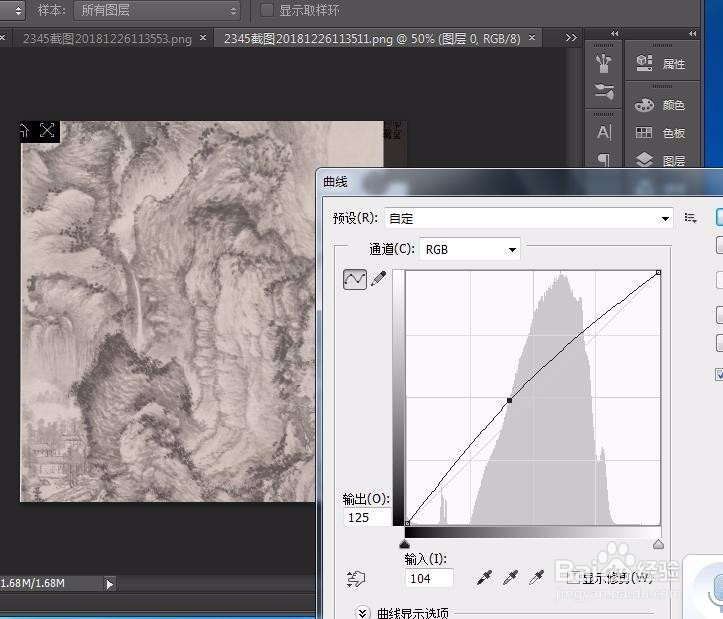This screenshot has height=619, width=723.
Task: Pick the gray point eyedropper
Action: tap(510, 577)
